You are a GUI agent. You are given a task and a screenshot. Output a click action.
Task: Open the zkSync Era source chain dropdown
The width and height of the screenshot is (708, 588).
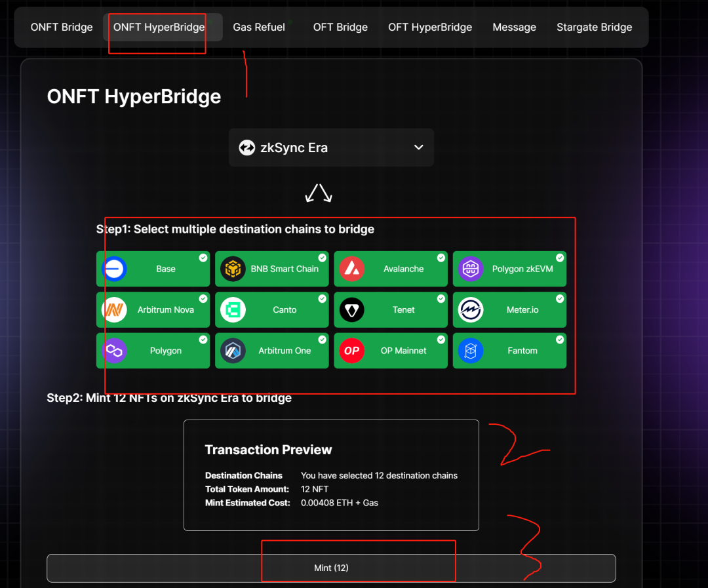tap(331, 147)
